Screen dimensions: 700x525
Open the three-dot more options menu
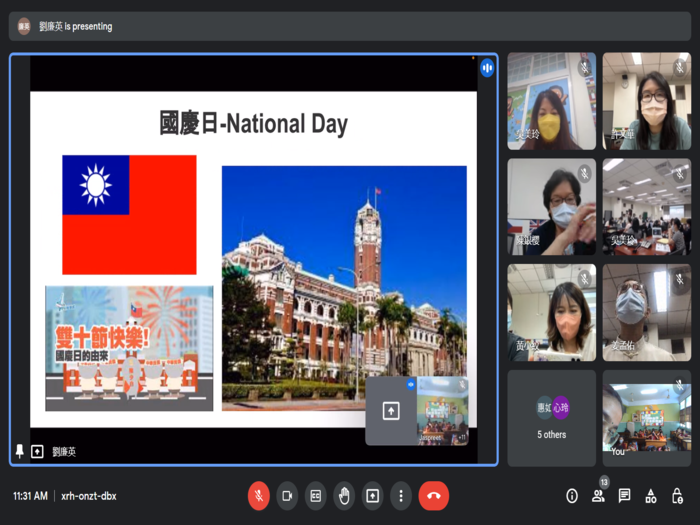coord(401,496)
